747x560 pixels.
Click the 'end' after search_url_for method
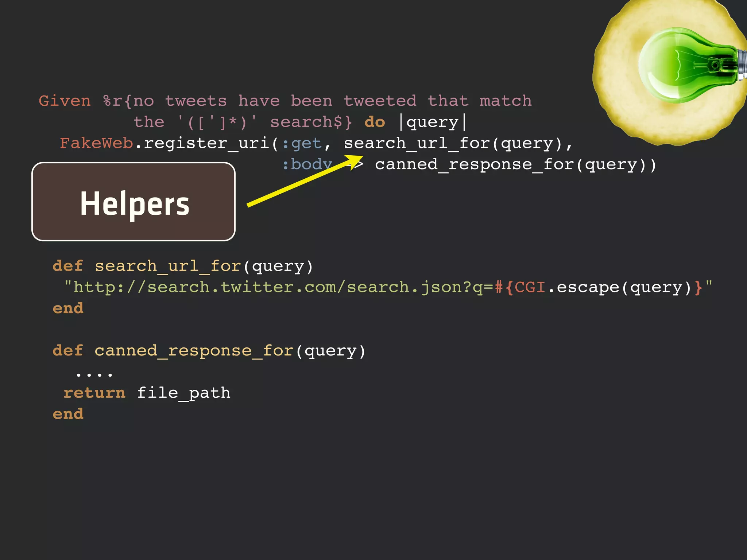coord(68,308)
